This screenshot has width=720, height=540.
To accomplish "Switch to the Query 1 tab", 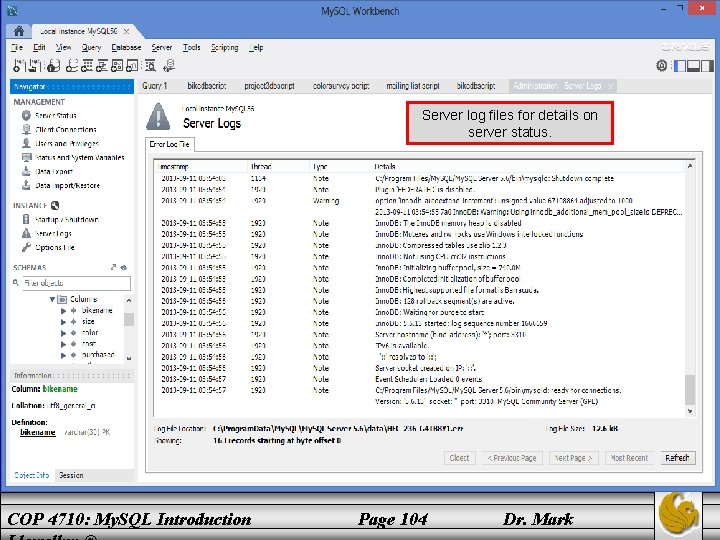I will tap(155, 86).
